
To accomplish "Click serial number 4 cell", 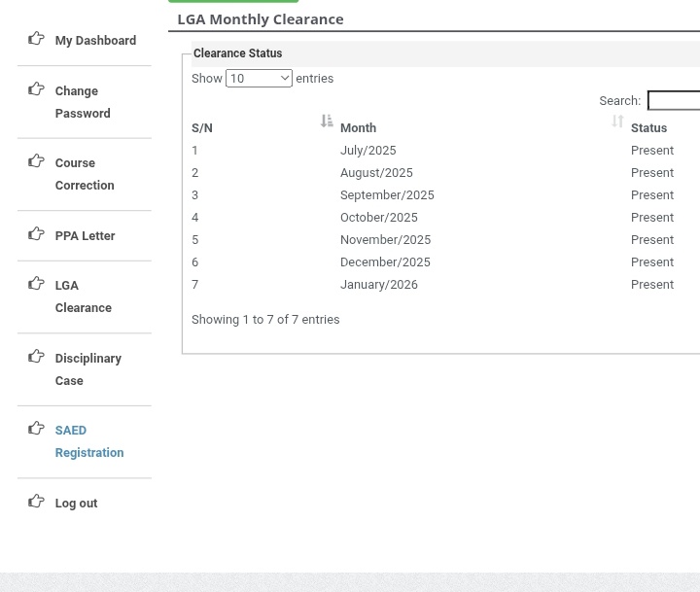I will (x=194, y=218).
